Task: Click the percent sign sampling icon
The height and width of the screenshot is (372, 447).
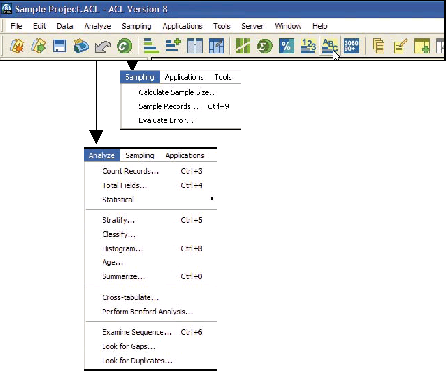Action: click(286, 46)
